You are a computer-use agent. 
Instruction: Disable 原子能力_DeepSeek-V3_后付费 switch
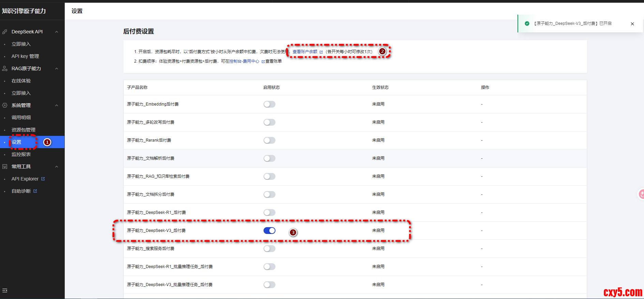(x=269, y=231)
